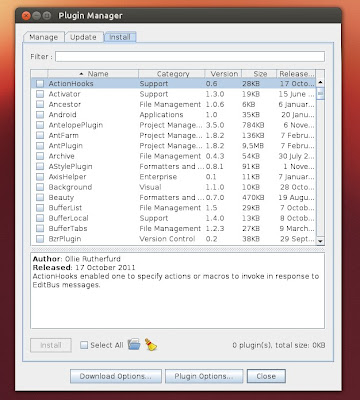Select the AxisHelper row name

(x=67, y=177)
